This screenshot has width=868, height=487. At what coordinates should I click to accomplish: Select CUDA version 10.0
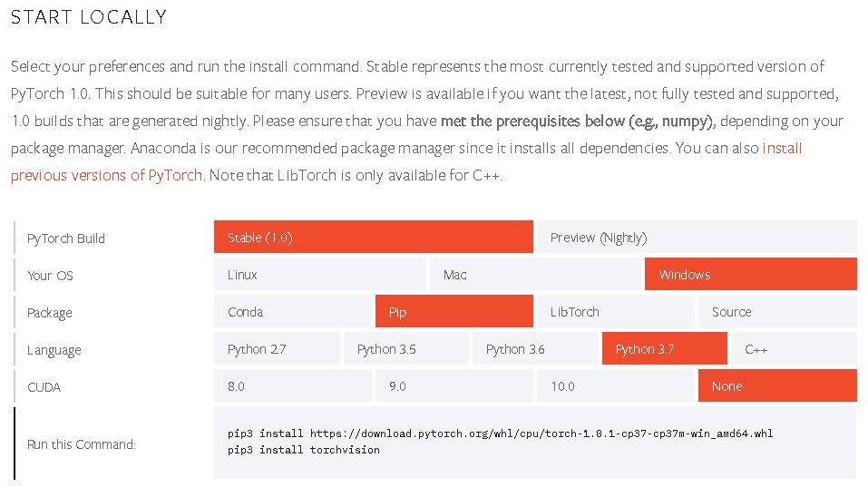pos(615,386)
